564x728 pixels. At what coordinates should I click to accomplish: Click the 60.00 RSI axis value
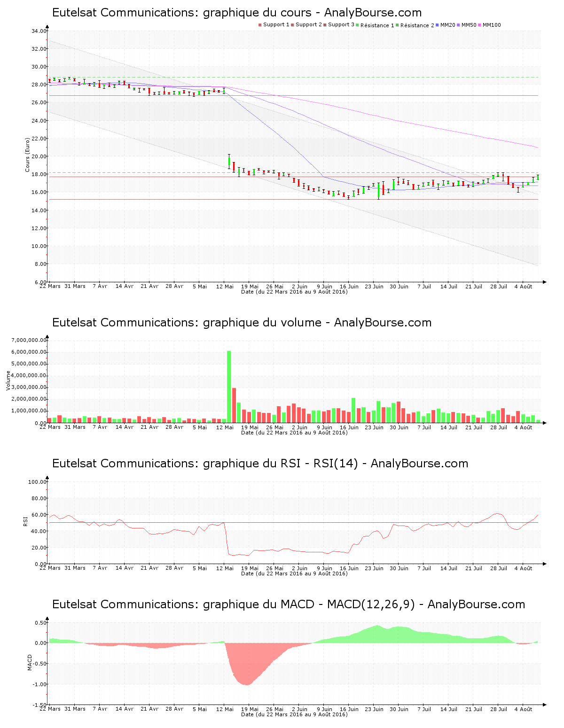pyautogui.click(x=39, y=515)
